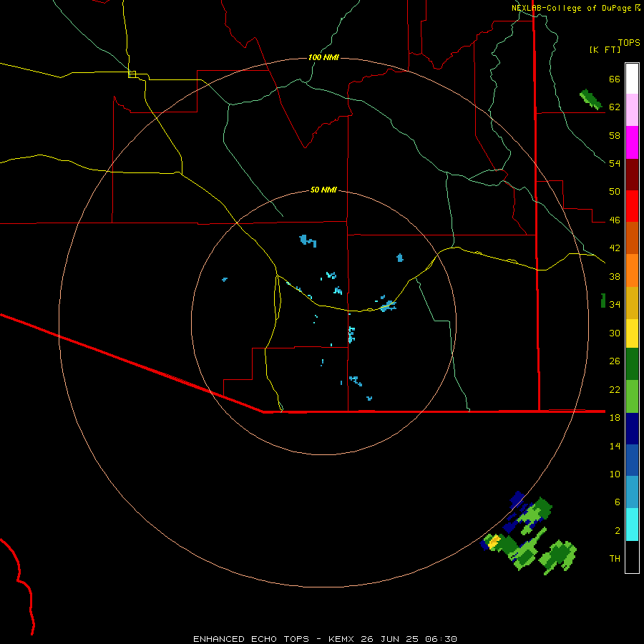
Task: Pick the navy legend swatch below 18
Action: tap(632, 429)
